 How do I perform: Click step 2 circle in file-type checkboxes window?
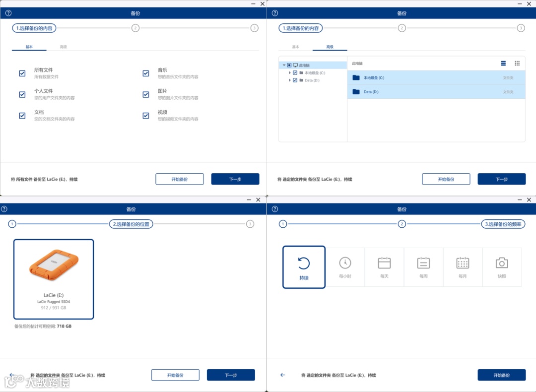pos(135,28)
